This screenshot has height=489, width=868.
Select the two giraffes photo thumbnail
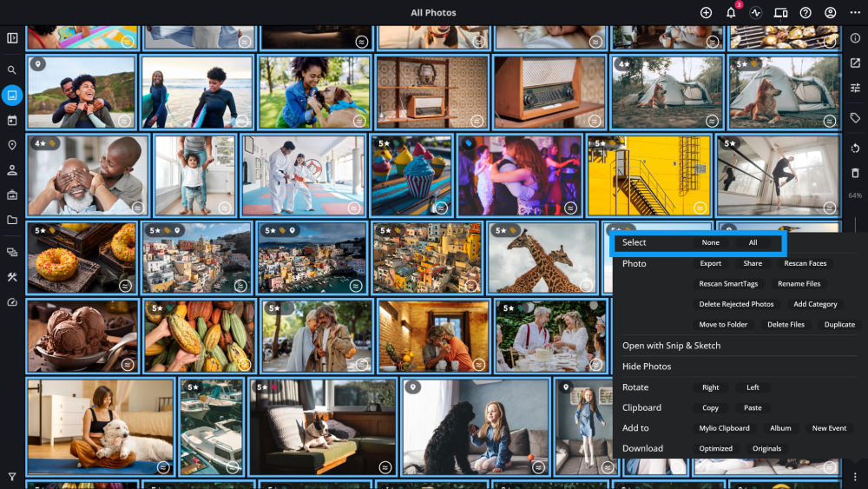click(542, 257)
